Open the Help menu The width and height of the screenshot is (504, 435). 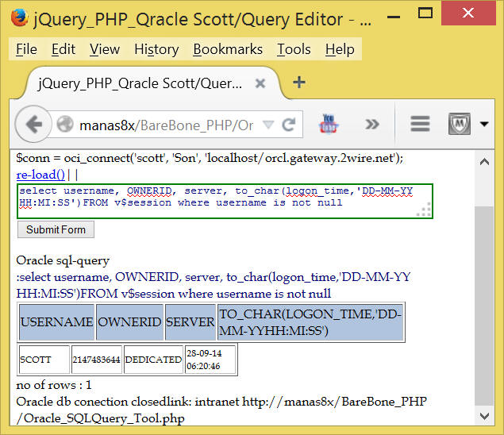point(340,49)
